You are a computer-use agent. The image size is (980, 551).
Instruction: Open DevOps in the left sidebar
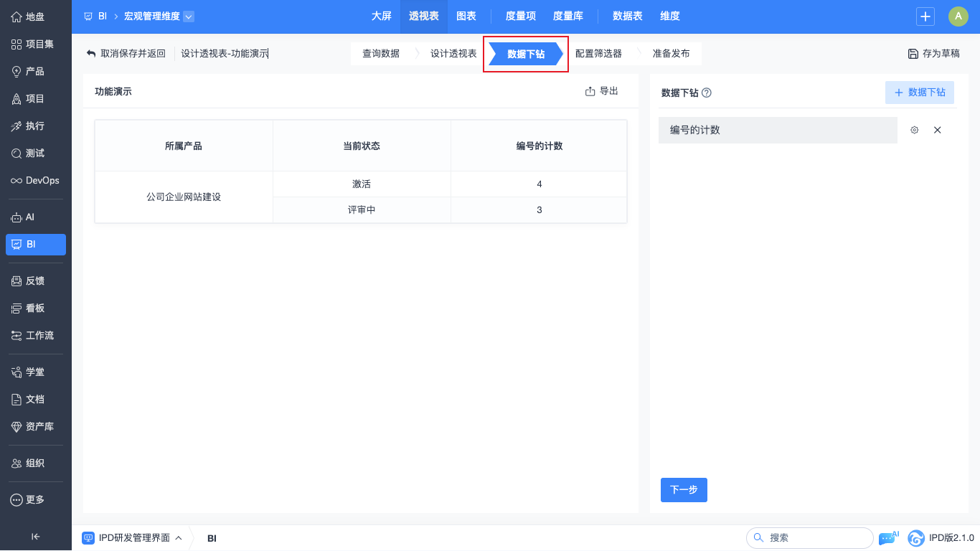click(x=36, y=181)
